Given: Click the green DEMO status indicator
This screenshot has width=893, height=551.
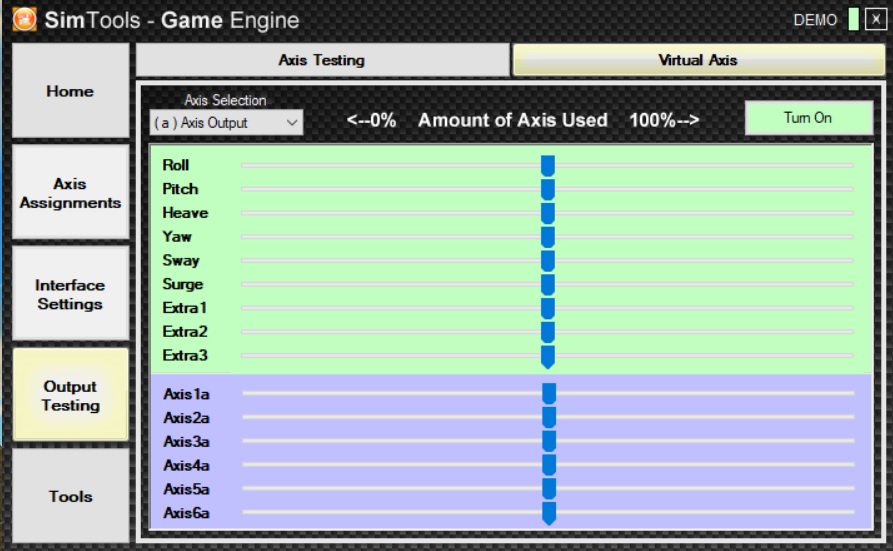Looking at the screenshot, I should coord(853,20).
